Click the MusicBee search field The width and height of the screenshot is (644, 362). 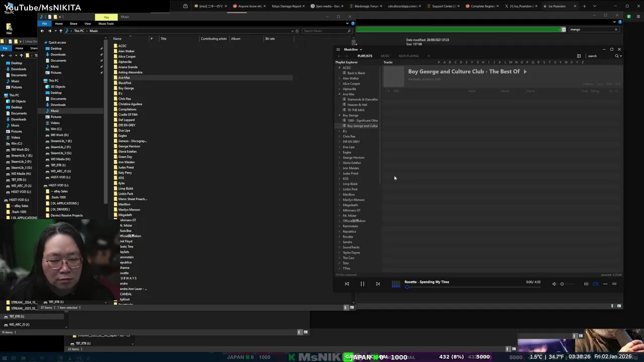click(600, 56)
